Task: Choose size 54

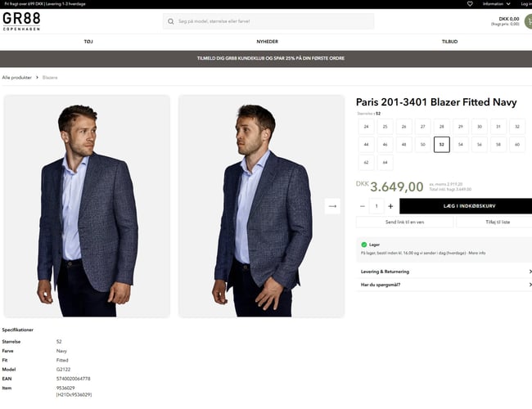Action: [461, 145]
